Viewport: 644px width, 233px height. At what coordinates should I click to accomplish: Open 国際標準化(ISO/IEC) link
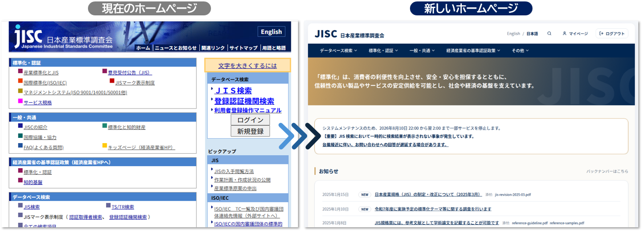click(45, 83)
